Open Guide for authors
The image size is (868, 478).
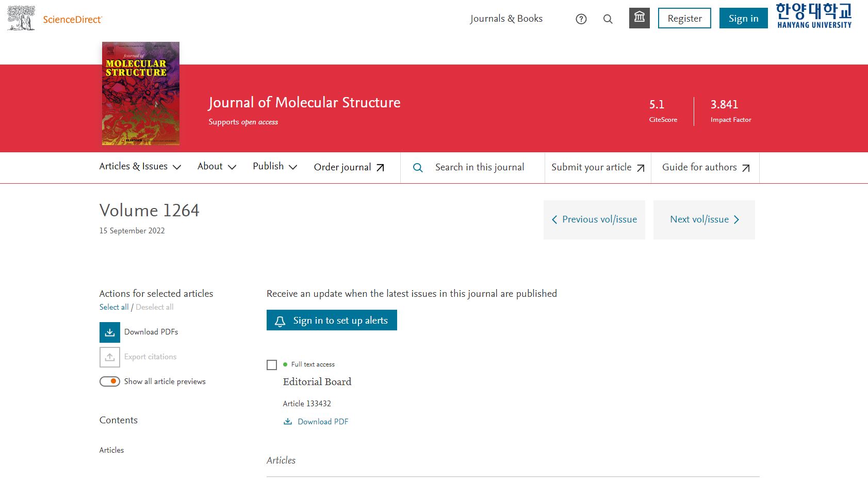point(705,167)
